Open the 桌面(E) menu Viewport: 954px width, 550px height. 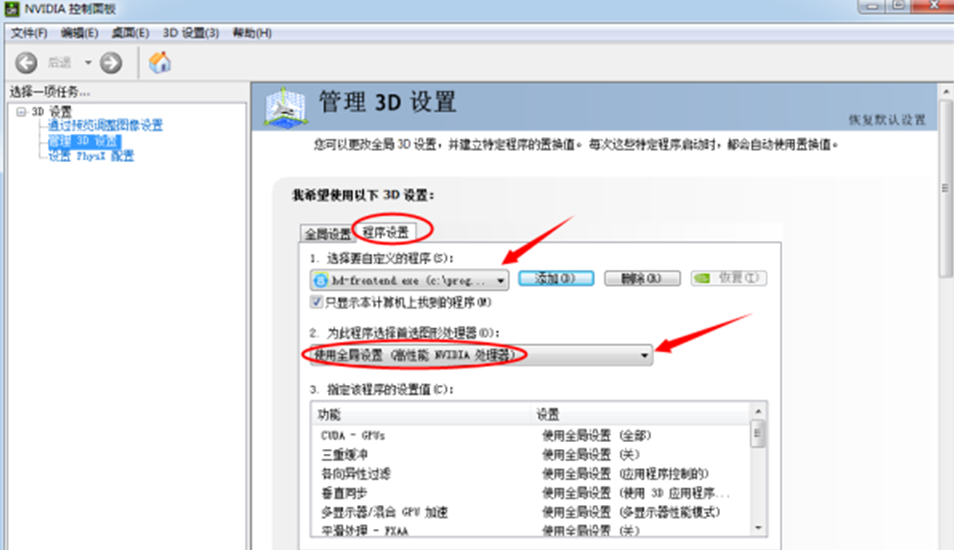[x=130, y=33]
